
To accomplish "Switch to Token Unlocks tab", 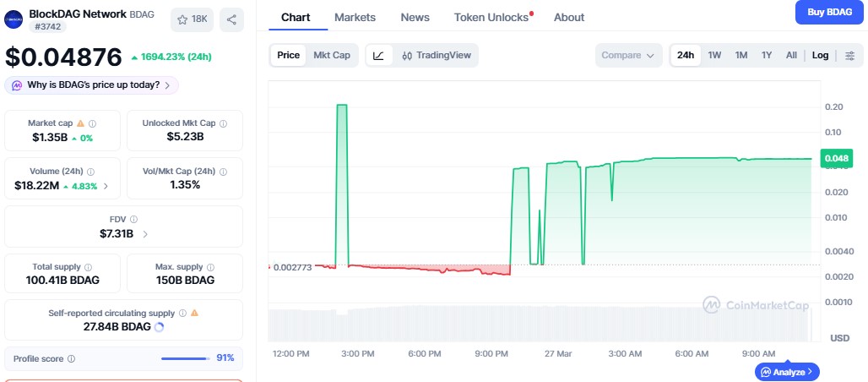I will click(x=491, y=18).
